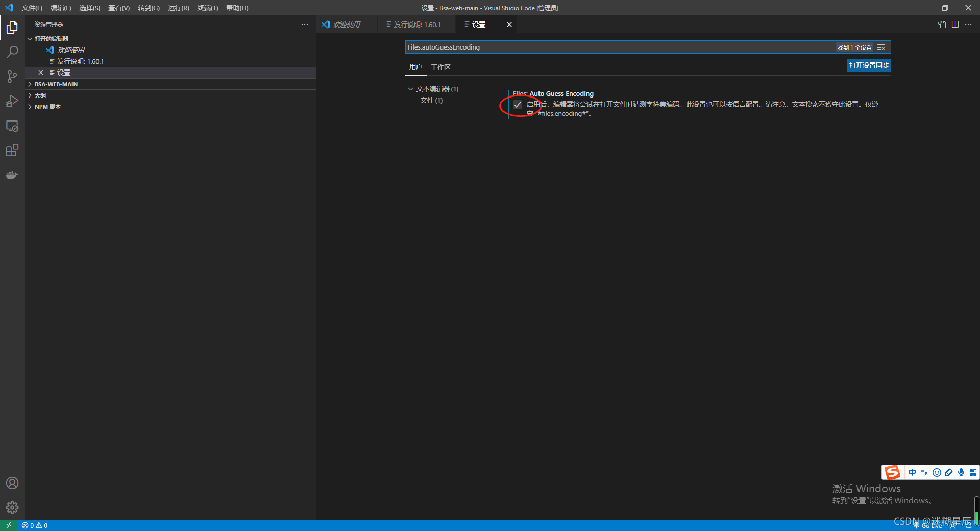Click the 找到 1 个设置 result count

click(854, 47)
